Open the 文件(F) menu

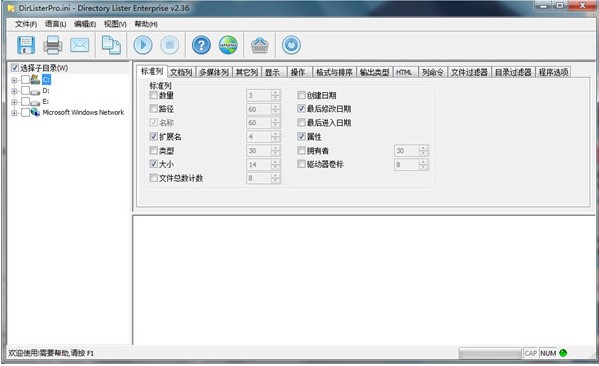26,24
